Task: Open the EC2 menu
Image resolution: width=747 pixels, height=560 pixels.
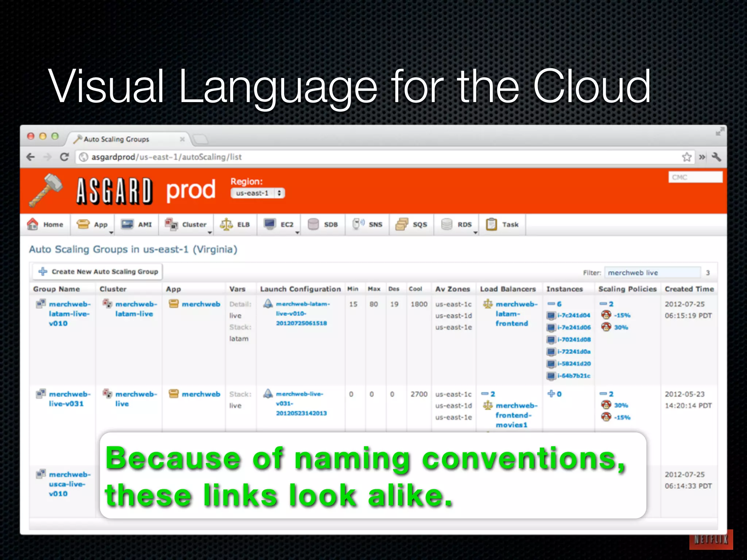Action: (x=279, y=225)
